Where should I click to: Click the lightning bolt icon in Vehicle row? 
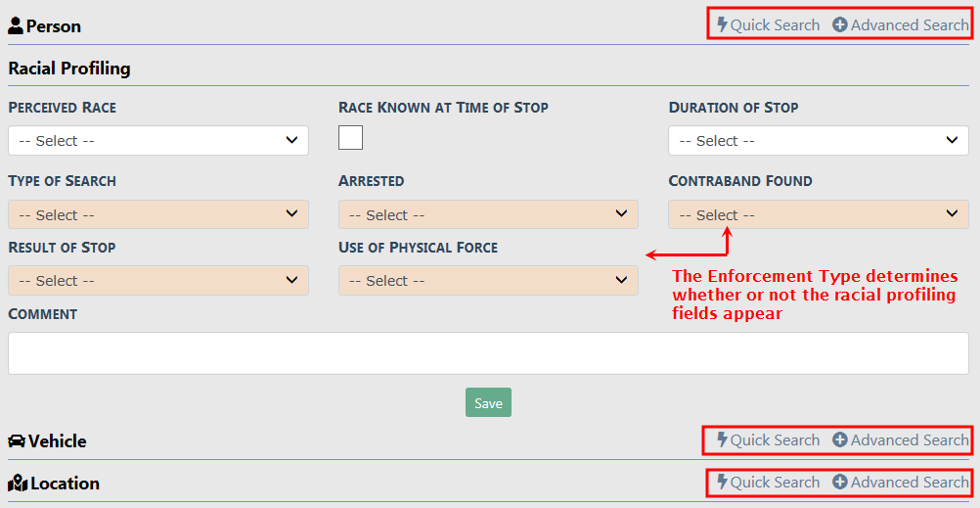click(x=723, y=440)
